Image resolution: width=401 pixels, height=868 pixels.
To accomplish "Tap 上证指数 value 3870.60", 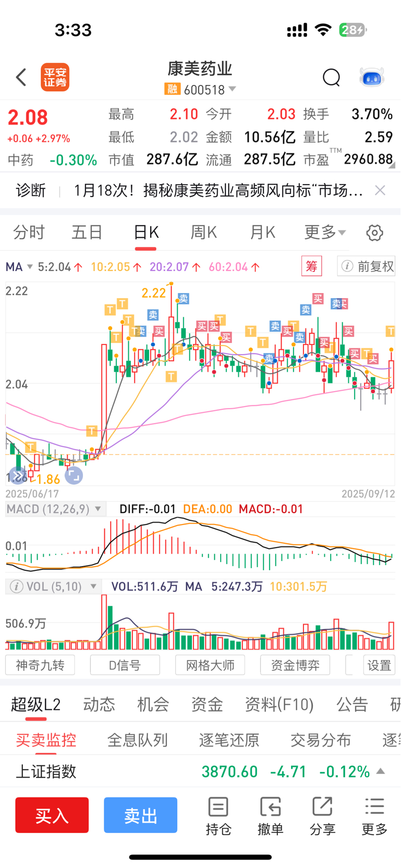I will (x=229, y=772).
